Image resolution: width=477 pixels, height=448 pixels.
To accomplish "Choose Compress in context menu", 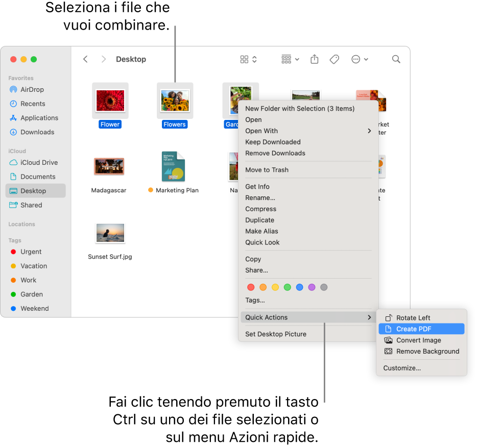I will tap(308, 209).
